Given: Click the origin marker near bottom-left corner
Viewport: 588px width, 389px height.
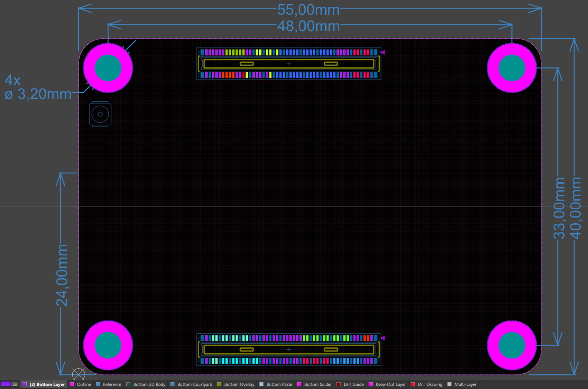Looking at the screenshot, I should tap(79, 374).
